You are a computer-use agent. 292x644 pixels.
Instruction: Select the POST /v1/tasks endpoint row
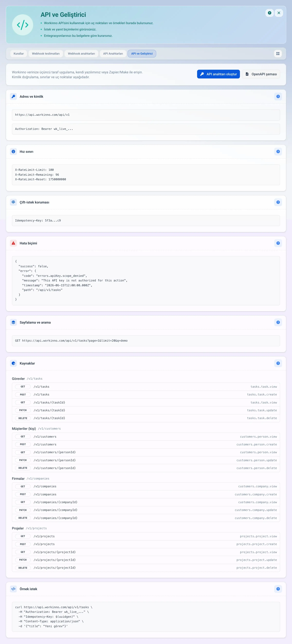tap(146, 394)
